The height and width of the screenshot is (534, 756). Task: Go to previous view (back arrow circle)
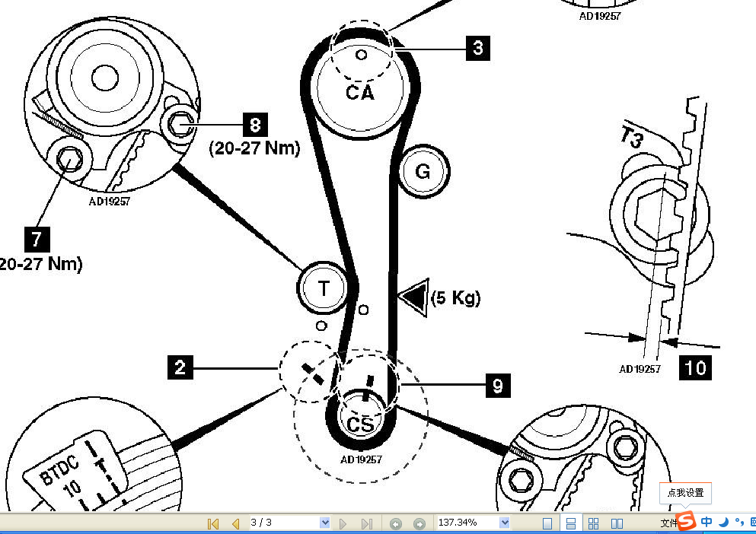[x=396, y=524]
